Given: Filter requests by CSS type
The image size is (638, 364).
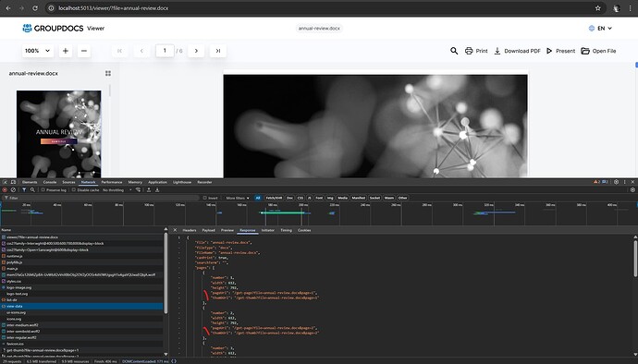Looking at the screenshot, I should [301, 198].
